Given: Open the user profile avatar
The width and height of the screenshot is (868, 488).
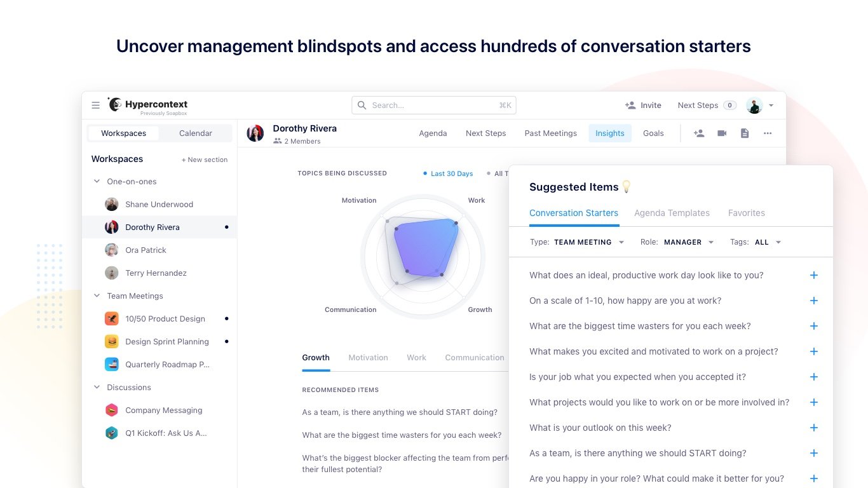Looking at the screenshot, I should (754, 105).
